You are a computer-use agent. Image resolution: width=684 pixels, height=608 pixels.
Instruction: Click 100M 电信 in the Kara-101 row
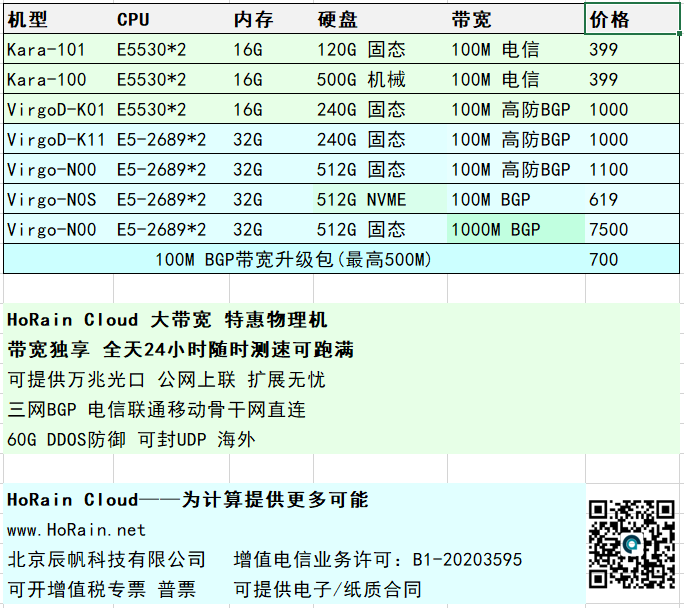click(x=516, y=49)
